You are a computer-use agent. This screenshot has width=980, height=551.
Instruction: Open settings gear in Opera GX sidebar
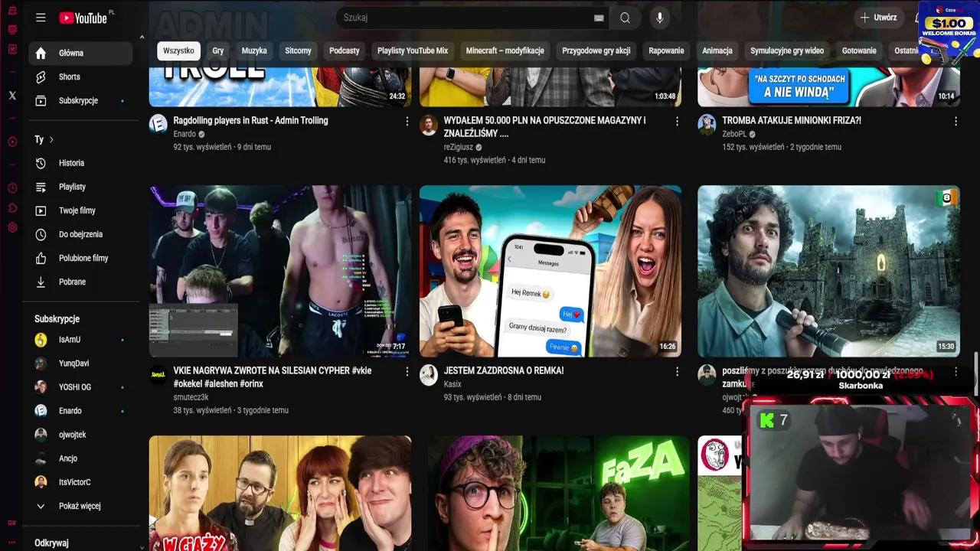12,228
